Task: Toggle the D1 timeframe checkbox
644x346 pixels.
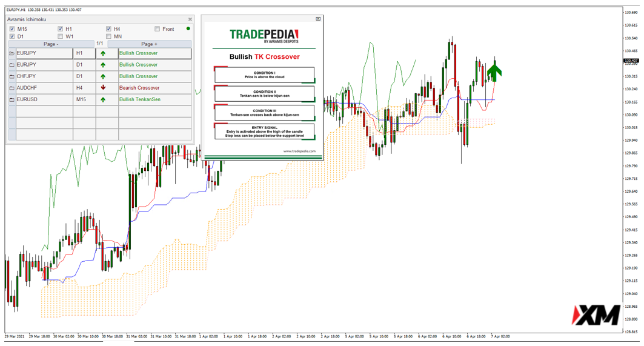Action: coord(12,36)
